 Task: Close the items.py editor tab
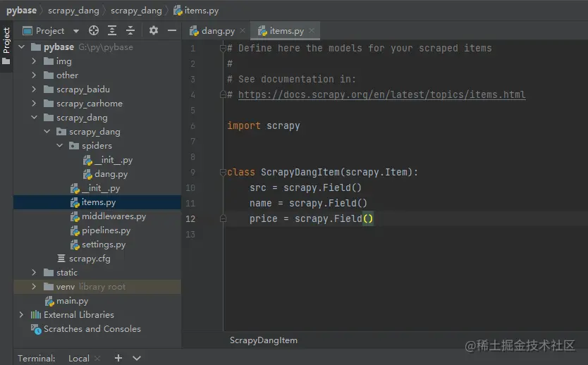312,30
